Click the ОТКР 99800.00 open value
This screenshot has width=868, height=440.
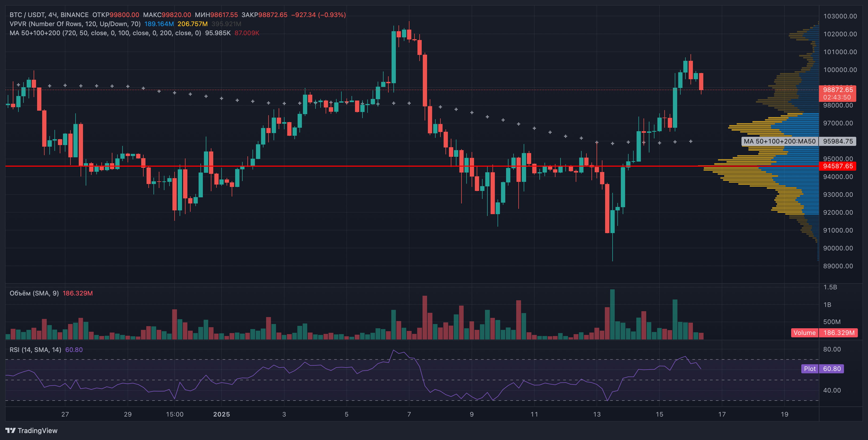[116, 15]
